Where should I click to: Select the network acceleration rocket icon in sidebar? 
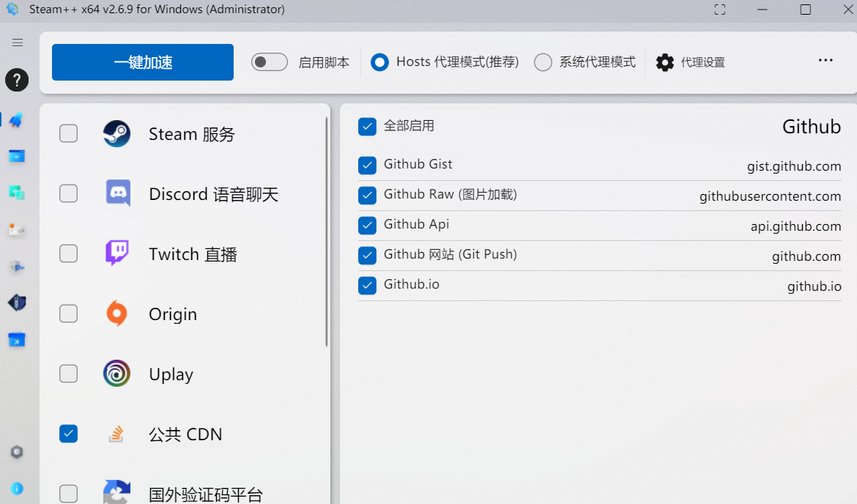[17, 119]
